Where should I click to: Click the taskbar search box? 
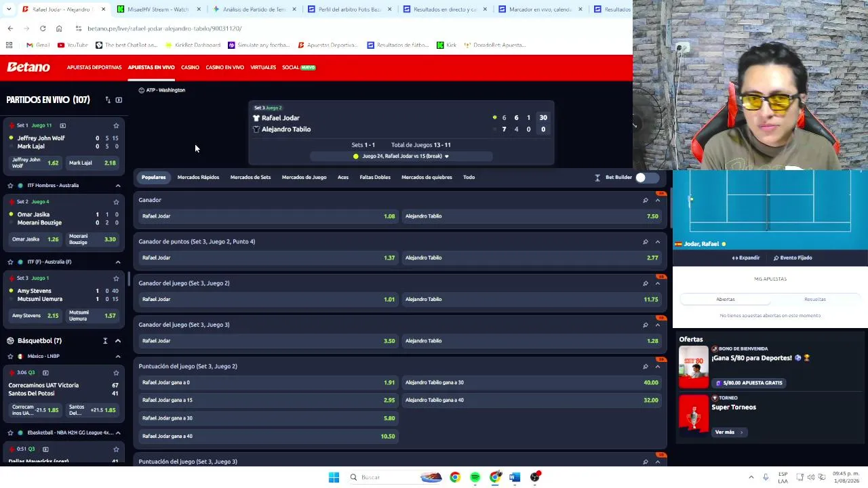coord(395,477)
